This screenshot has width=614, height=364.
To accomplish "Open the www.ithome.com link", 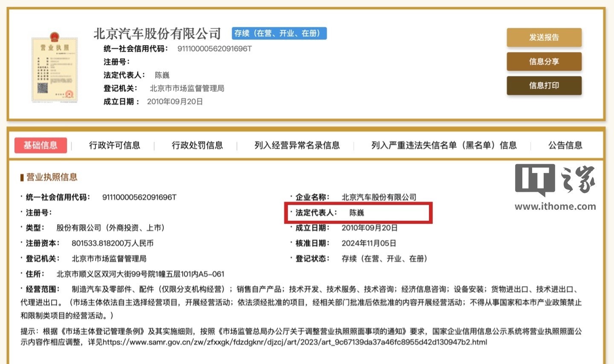I will coord(555,207).
